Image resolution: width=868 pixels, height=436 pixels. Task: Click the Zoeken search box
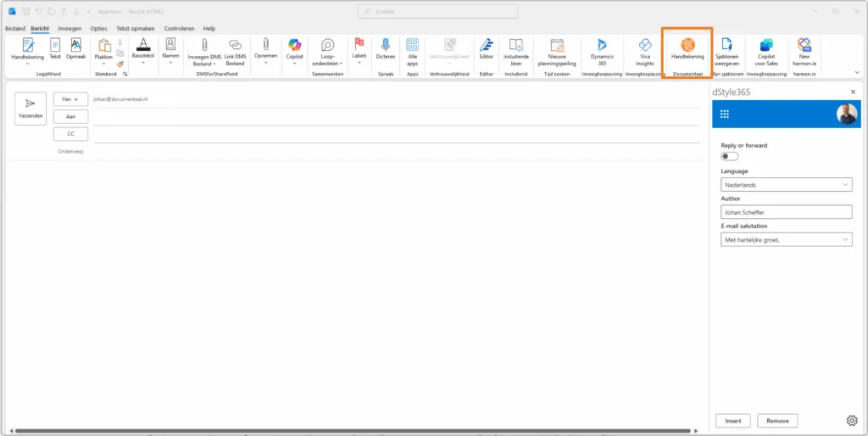click(x=438, y=11)
